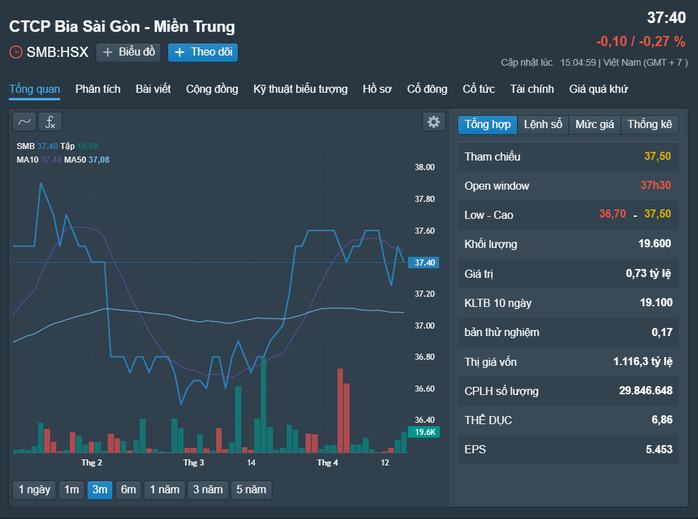
Task: Click the Thg 2 axis label
Action: [92, 463]
